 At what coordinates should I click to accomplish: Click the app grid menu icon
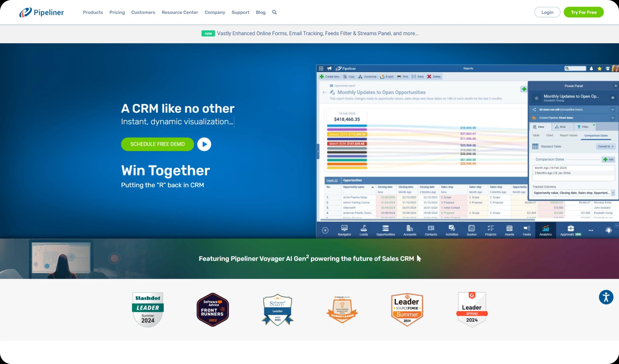[321, 69]
